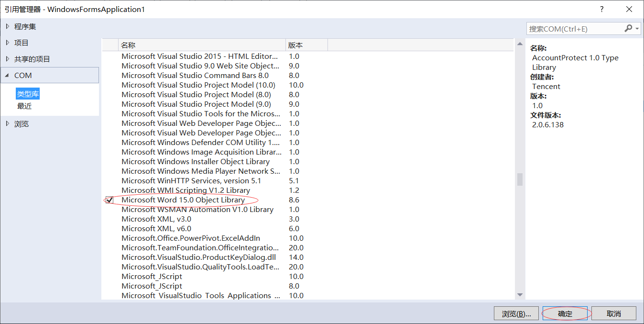Select Microsoft Visual Studio Project Model (10.0)
This screenshot has height=324, width=644.
307,85
